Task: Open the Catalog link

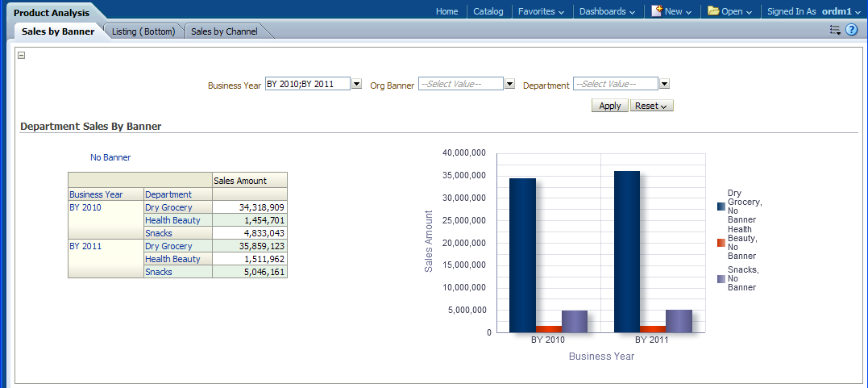Action: (488, 11)
